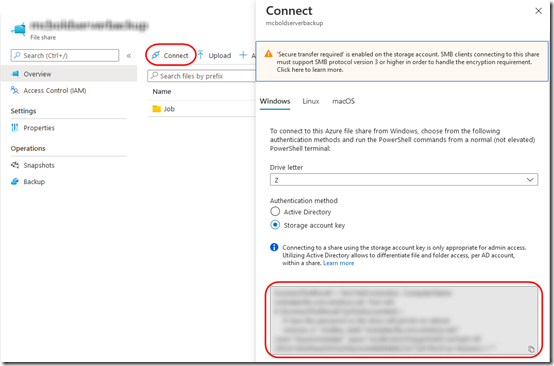The width and height of the screenshot is (554, 366).
Task: Click the Upload toolbar button
Action: pos(214,55)
